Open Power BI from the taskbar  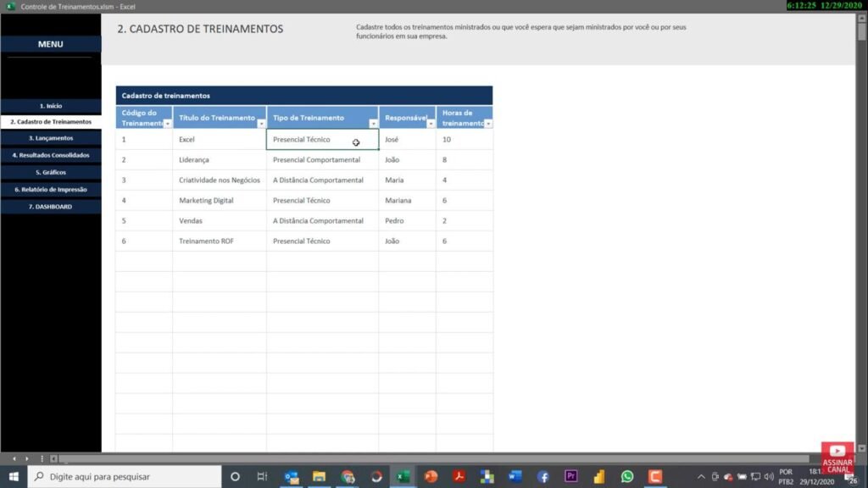tap(599, 476)
